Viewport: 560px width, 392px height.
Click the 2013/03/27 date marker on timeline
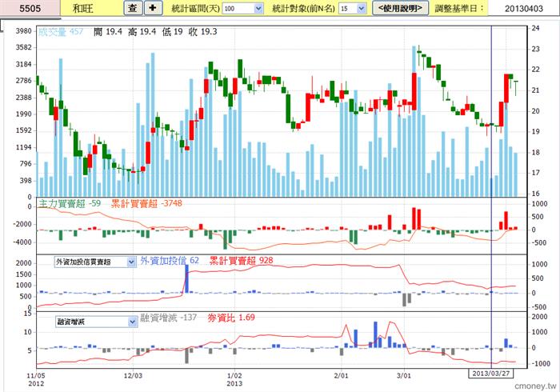490,374
